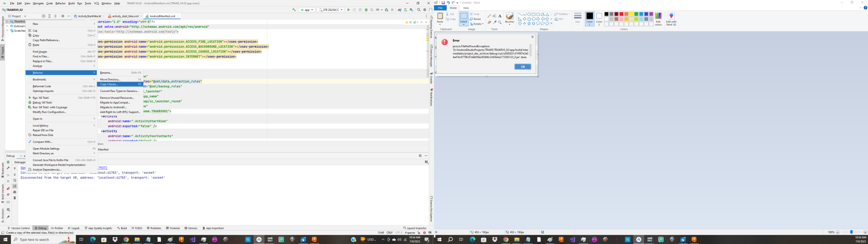868x244 pixels.
Task: Open Android Studio settings gear in top toolbar
Action: pos(424,10)
